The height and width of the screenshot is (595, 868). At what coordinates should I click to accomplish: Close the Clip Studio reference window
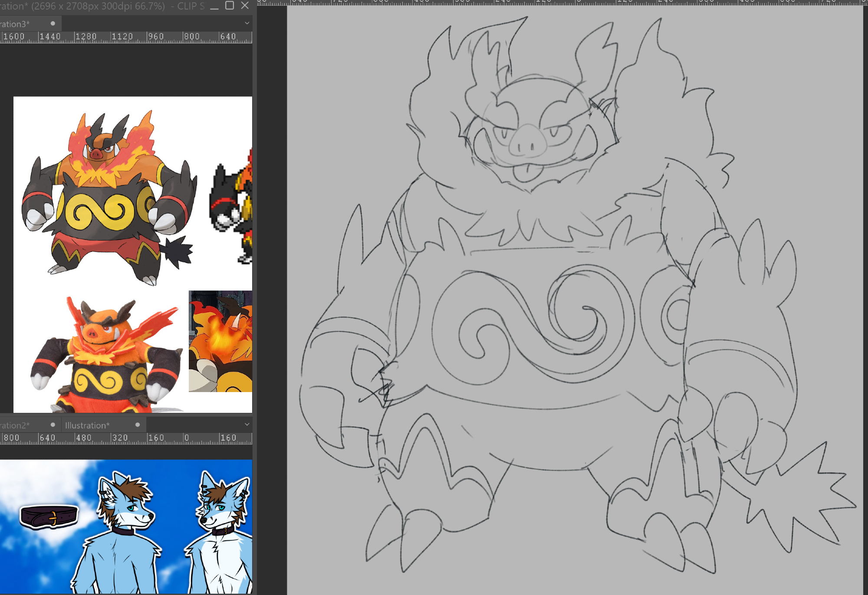245,6
